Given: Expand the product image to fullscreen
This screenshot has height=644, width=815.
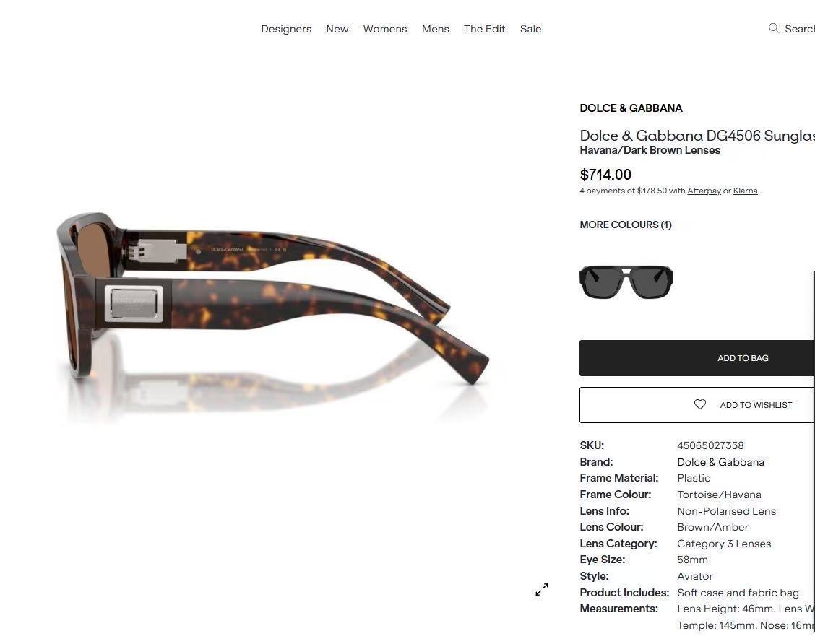Looking at the screenshot, I should pyautogui.click(x=542, y=589).
